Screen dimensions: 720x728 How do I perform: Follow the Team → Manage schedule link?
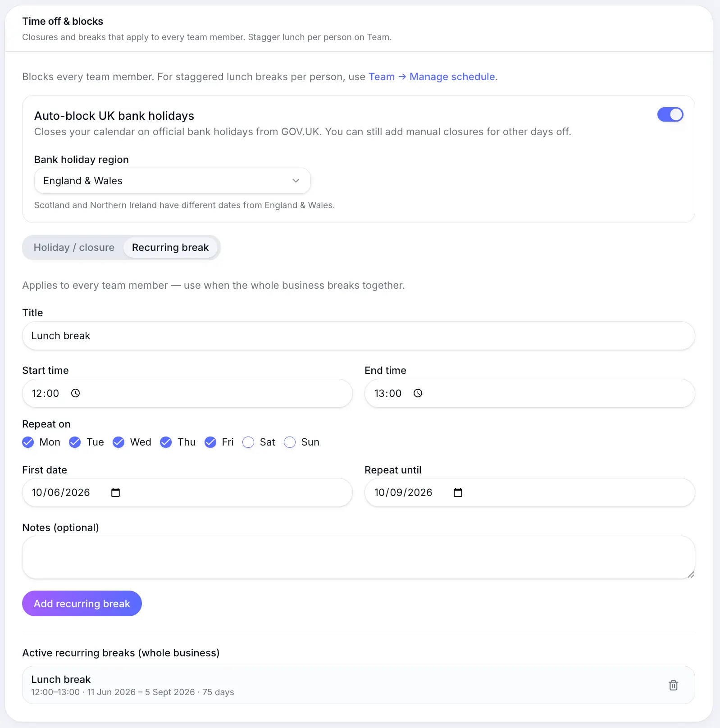433,77
